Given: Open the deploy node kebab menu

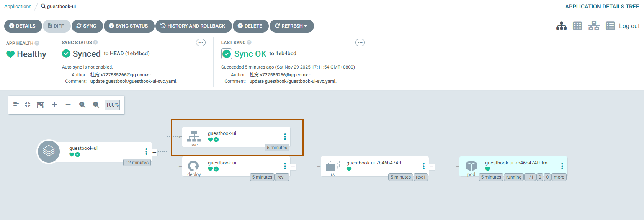Looking at the screenshot, I should [x=285, y=166].
